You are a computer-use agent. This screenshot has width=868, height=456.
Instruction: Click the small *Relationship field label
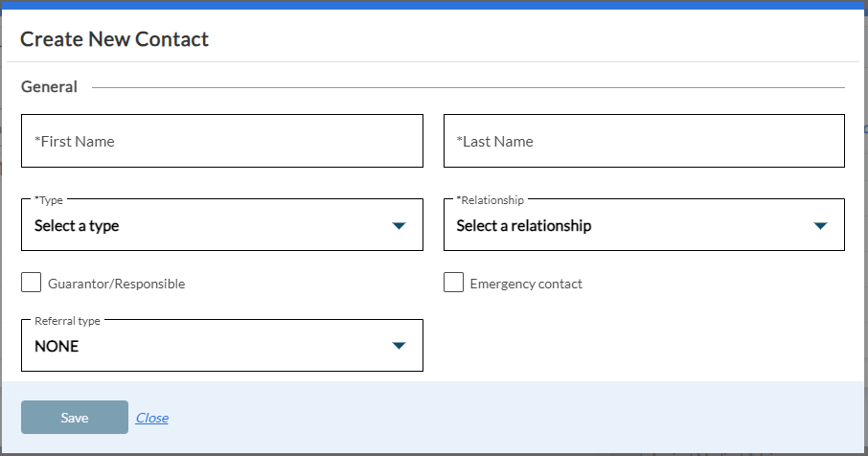click(491, 200)
